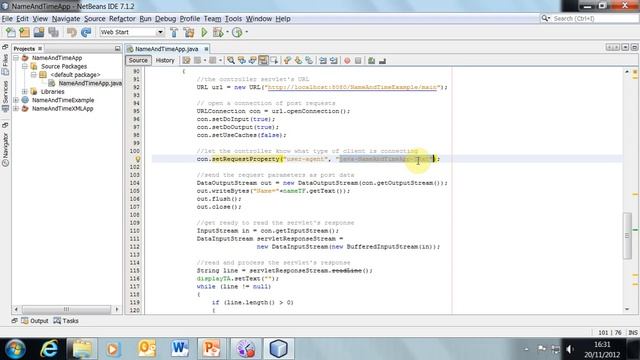Click the Redo arrow in the toolbar

coord(86,32)
